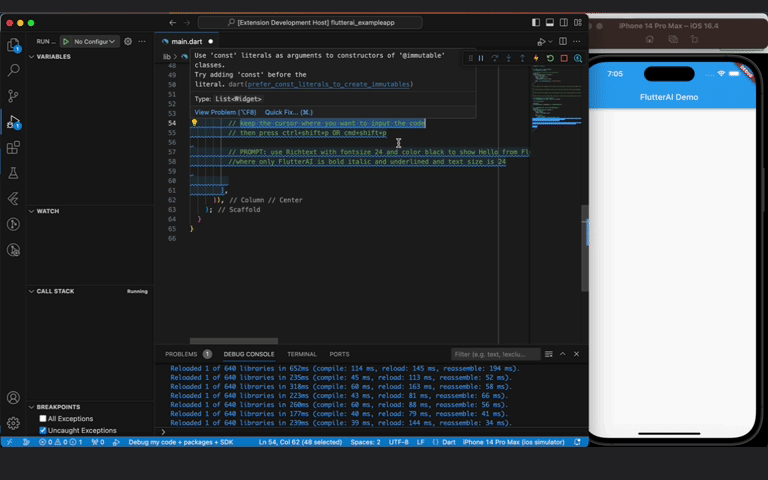Stop debugging with red square
This screenshot has width=768, height=480.
[564, 58]
